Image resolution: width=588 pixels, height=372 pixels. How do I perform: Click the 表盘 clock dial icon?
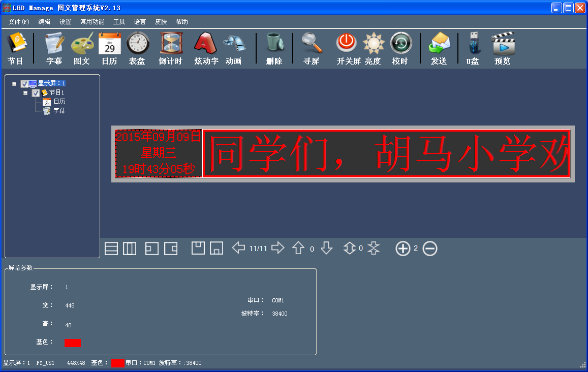(137, 45)
